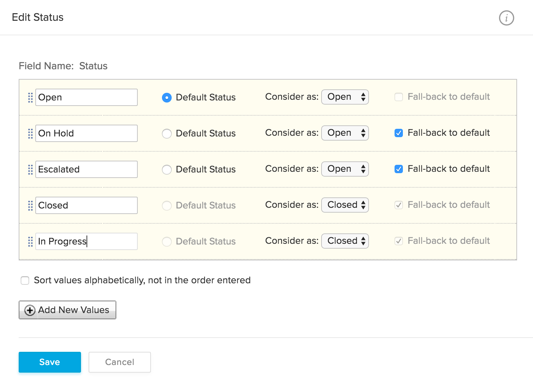Click the drag handle for Escalated row
533x392 pixels.
click(x=30, y=170)
